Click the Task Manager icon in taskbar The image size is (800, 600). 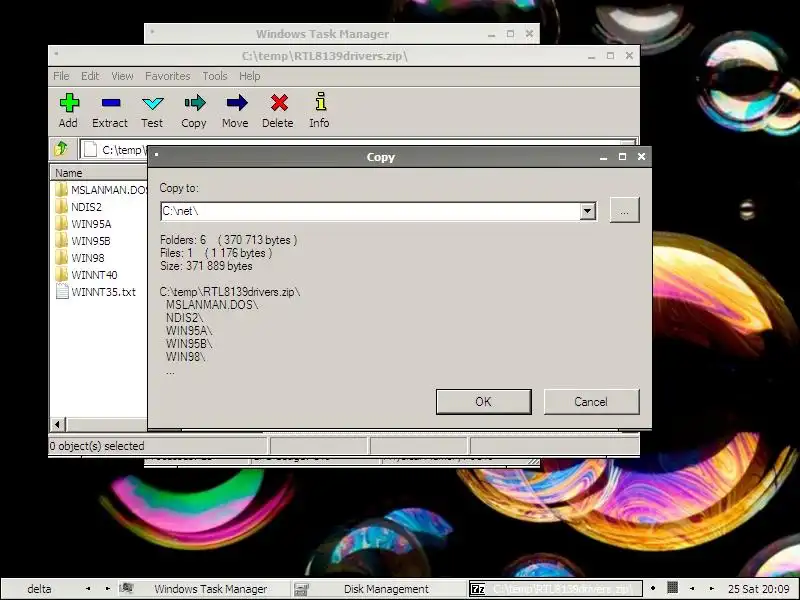pyautogui.click(x=127, y=588)
